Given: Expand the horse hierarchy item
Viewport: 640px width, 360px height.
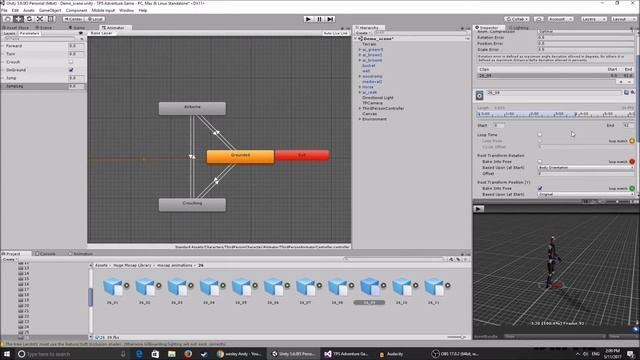Looking at the screenshot, I should pyautogui.click(x=360, y=87).
